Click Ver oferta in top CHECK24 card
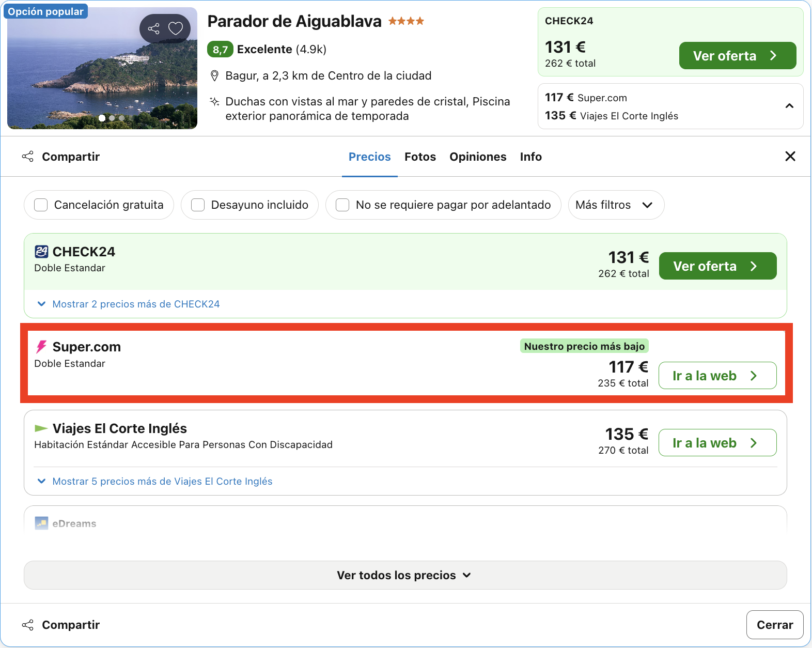The width and height of the screenshot is (812, 648). 738,55
